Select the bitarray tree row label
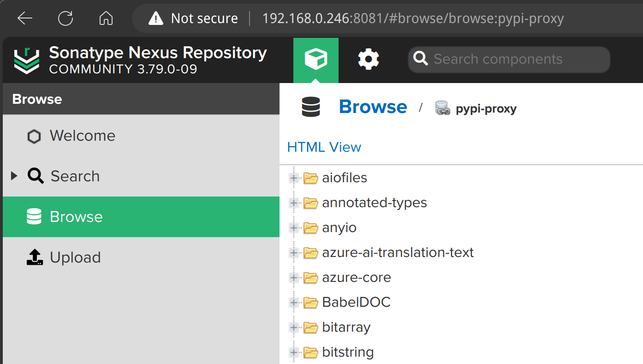 [346, 328]
